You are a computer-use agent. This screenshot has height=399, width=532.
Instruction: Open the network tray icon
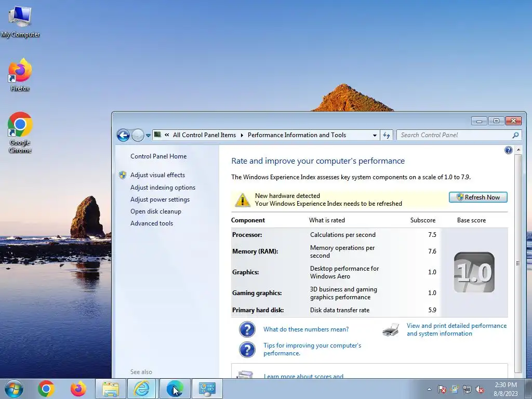(x=467, y=389)
